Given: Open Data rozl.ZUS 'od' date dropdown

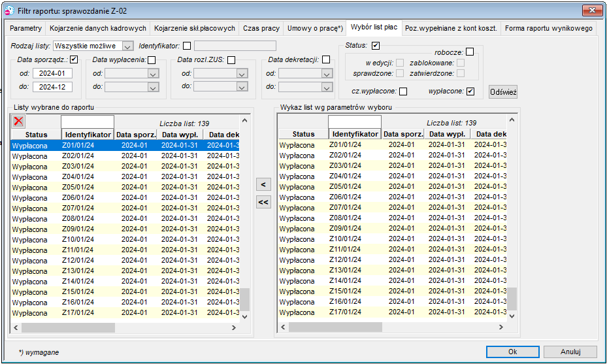Looking at the screenshot, I should (x=242, y=74).
